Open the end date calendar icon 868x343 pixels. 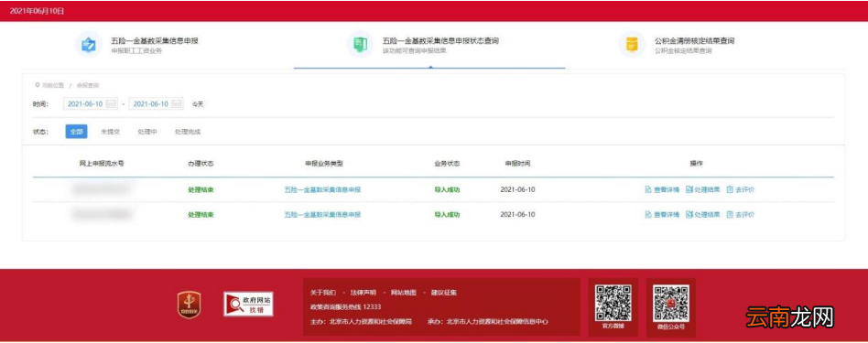click(177, 103)
